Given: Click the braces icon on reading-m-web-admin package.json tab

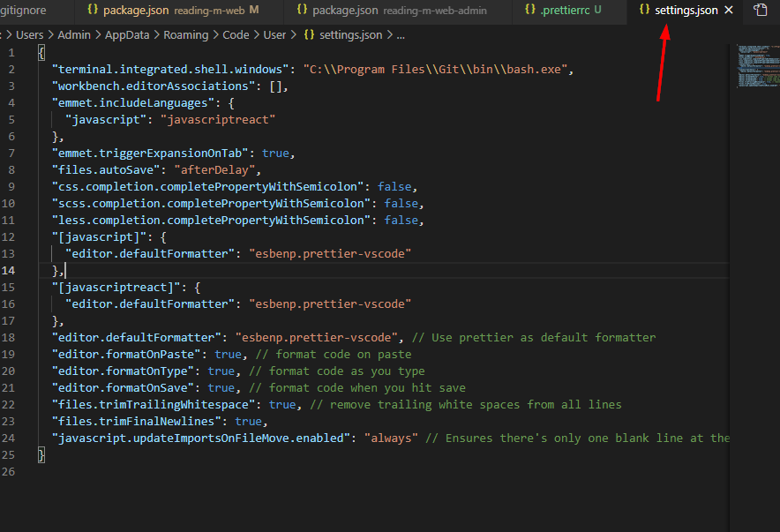Looking at the screenshot, I should click(302, 11).
